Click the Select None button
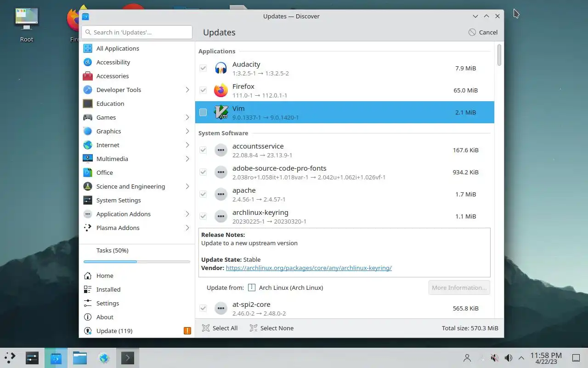Screen dimensions: 588x368 271,328
